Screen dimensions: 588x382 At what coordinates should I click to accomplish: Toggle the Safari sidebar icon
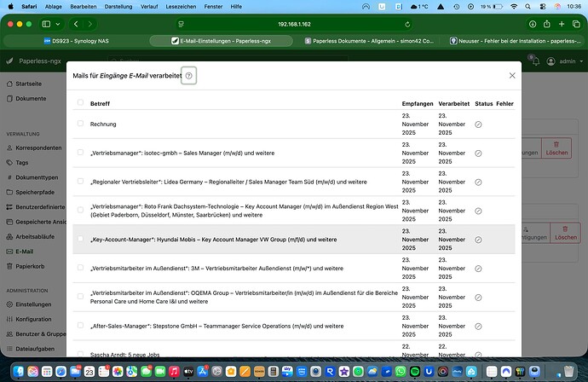click(46, 24)
